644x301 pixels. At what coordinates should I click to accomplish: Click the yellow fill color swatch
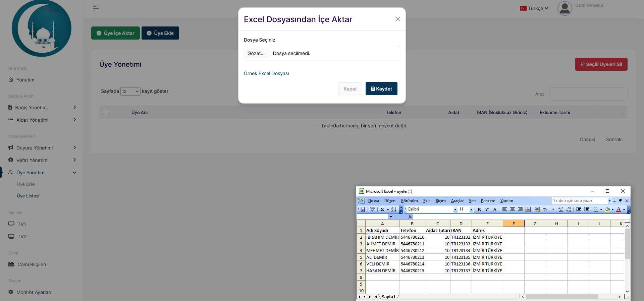pyautogui.click(x=607, y=209)
